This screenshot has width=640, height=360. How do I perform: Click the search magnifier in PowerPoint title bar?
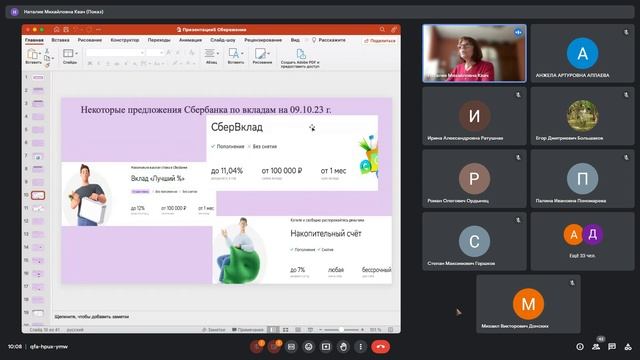pos(382,29)
